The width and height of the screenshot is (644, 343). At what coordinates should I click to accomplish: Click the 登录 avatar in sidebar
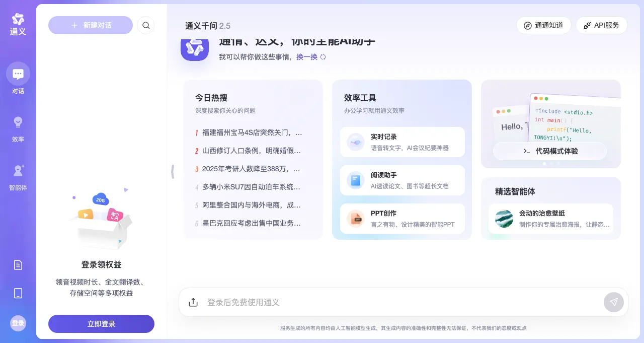[18, 323]
